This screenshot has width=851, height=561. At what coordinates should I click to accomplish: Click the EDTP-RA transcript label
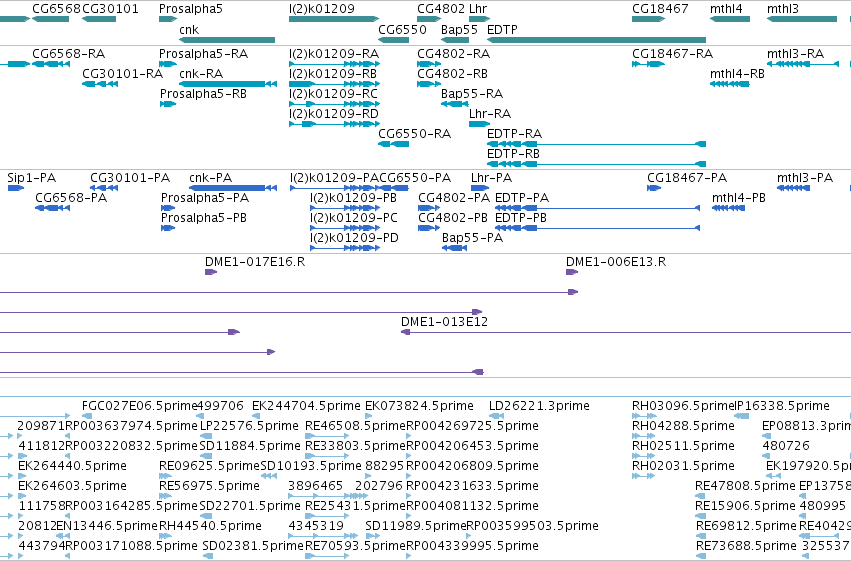point(515,134)
